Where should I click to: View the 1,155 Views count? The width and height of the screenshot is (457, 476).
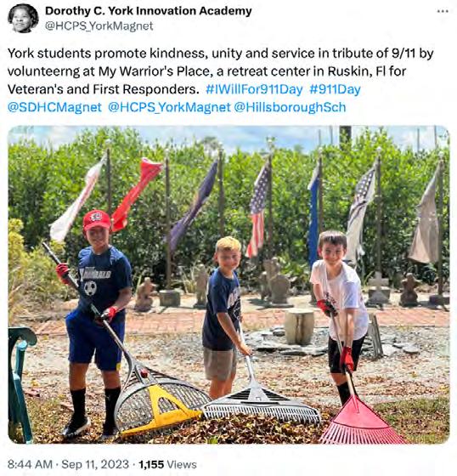167,464
